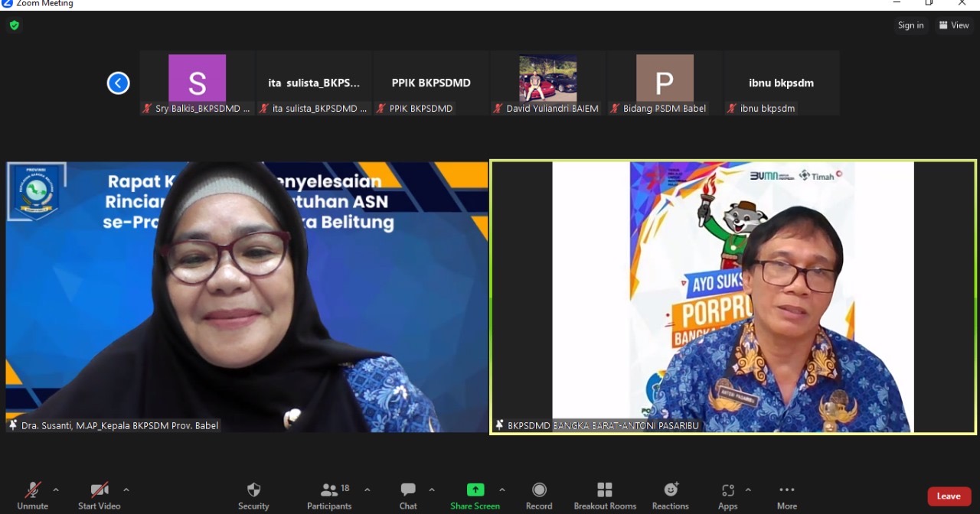Click the red Leave button
Image resolution: width=980 pixels, height=514 pixels.
click(949, 496)
